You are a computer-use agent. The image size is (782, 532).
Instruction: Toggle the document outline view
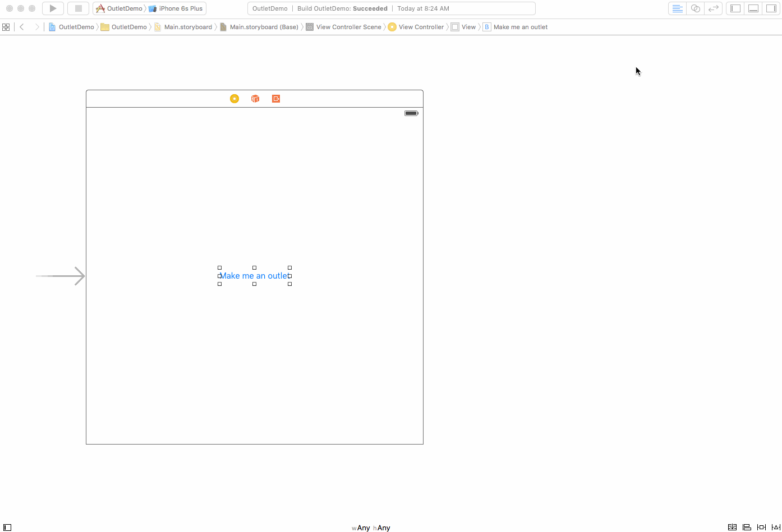(x=7, y=526)
